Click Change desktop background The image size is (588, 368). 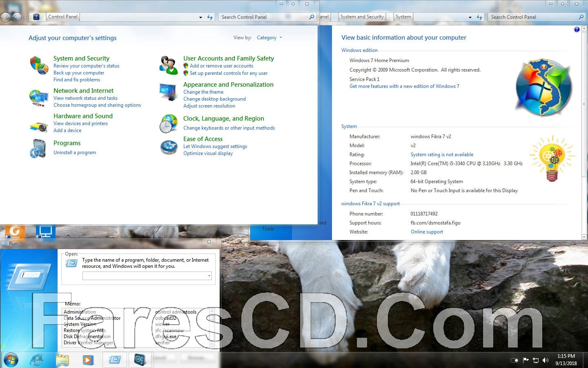pos(214,99)
